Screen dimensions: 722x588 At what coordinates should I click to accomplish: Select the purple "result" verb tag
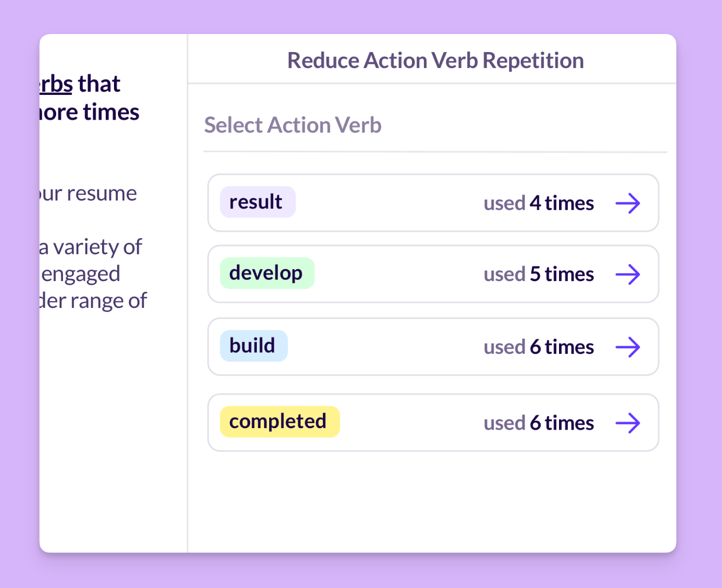[x=257, y=202]
